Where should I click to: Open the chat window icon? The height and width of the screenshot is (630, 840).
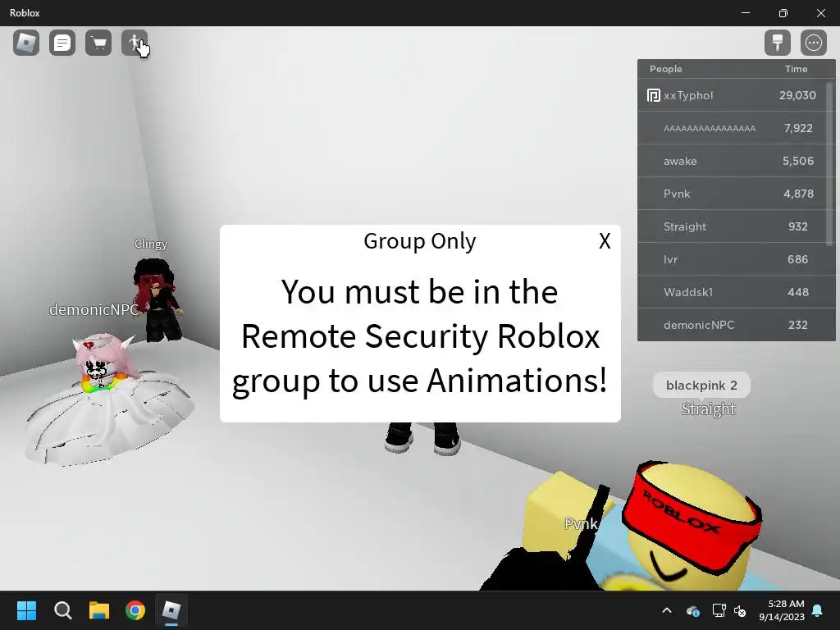pos(62,43)
